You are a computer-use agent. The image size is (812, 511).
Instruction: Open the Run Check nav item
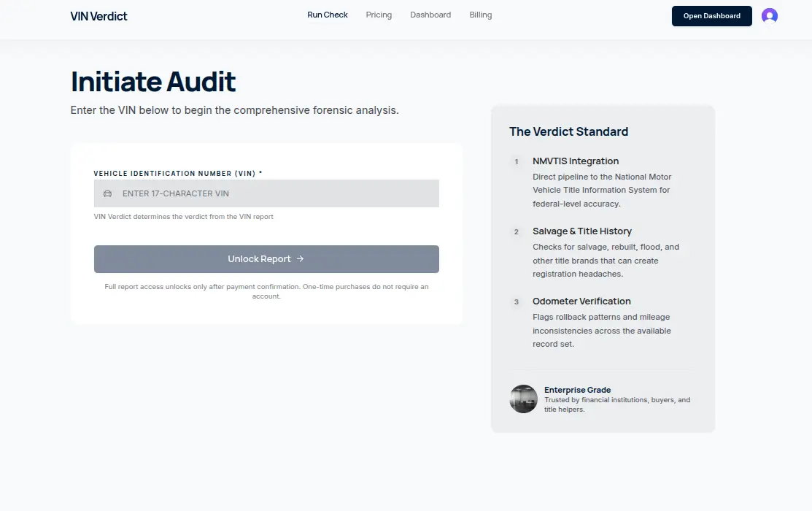[x=328, y=15]
